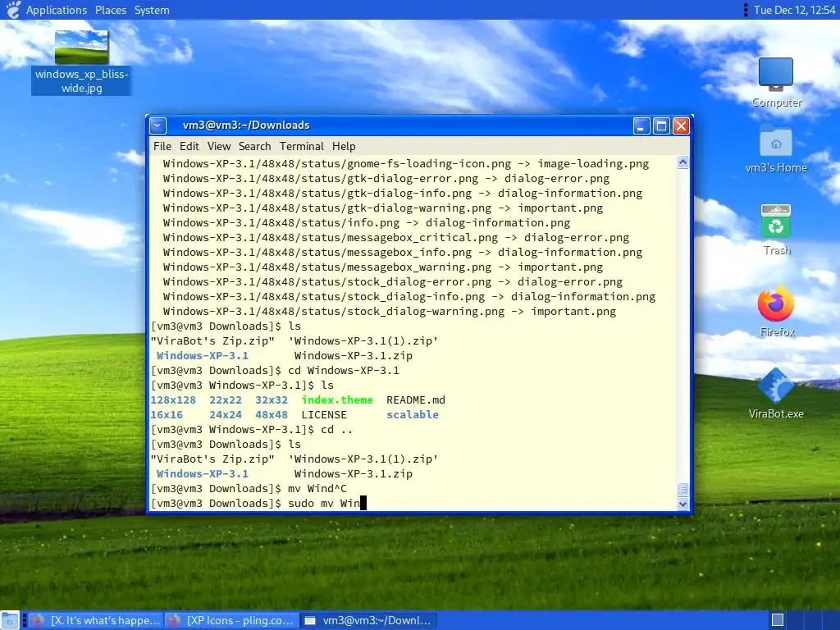This screenshot has height=630, width=840.
Task: Click the 'index.theme' green text in terminal
Action: click(x=337, y=400)
